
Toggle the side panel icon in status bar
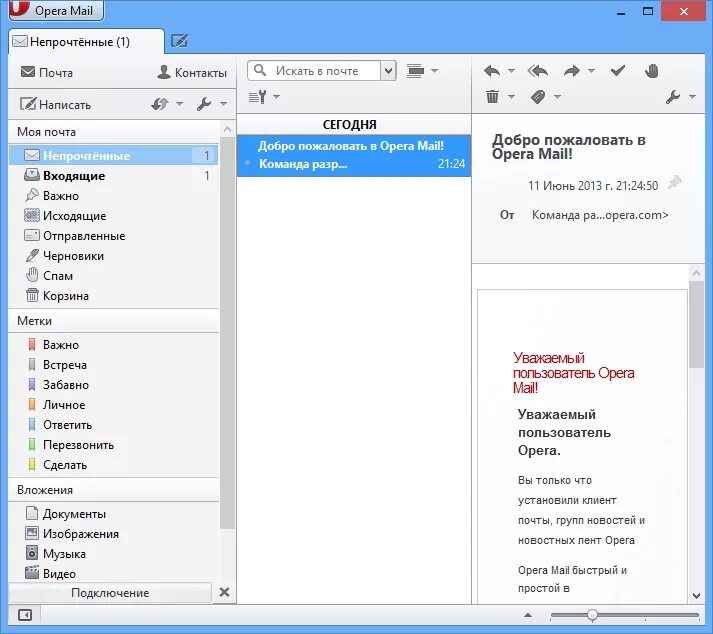click(25, 615)
